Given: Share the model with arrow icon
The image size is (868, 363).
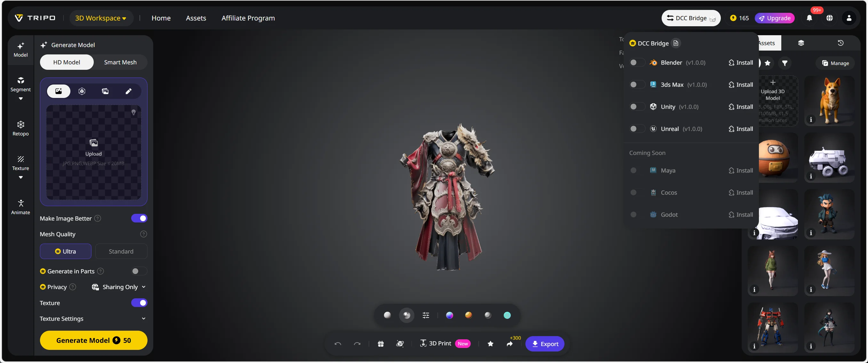Looking at the screenshot, I should coord(510,344).
